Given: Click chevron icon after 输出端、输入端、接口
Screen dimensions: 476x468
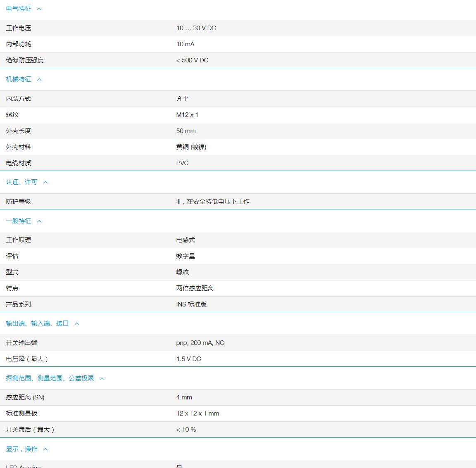Looking at the screenshot, I should click(x=77, y=323).
